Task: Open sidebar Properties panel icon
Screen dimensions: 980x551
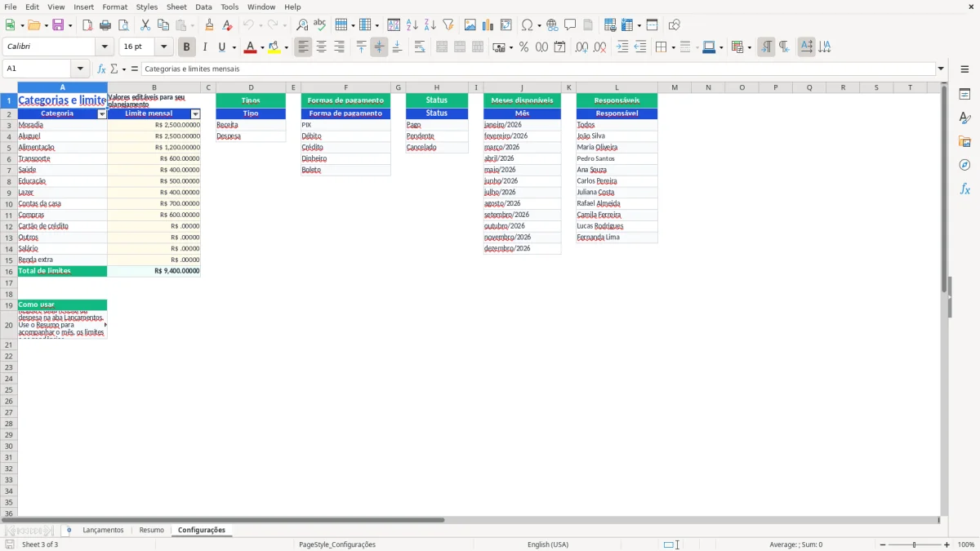Action: coord(964,95)
